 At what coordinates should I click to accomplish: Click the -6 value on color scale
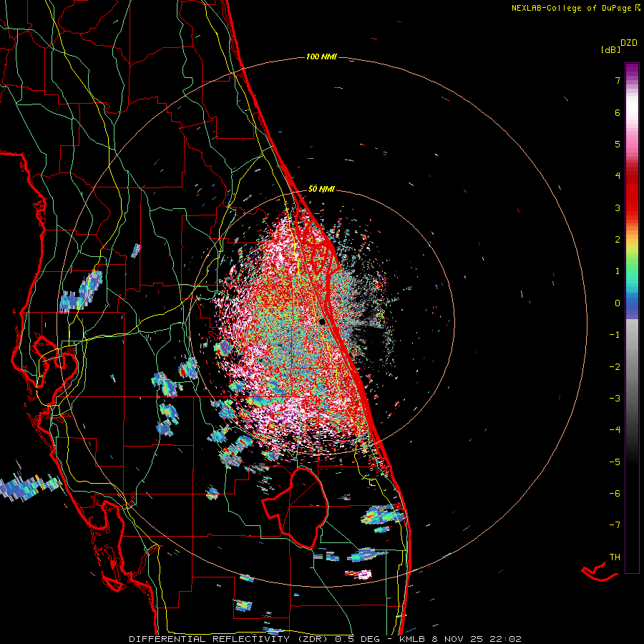[x=615, y=494]
